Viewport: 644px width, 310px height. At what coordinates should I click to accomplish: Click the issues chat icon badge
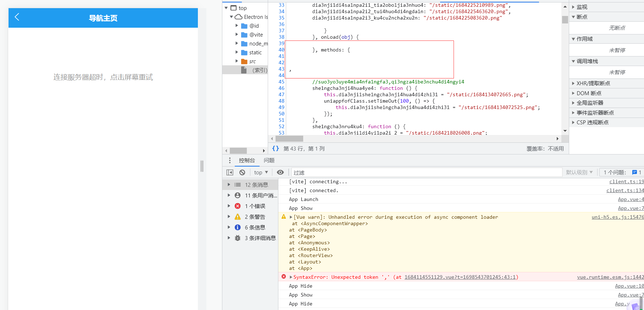click(634, 172)
